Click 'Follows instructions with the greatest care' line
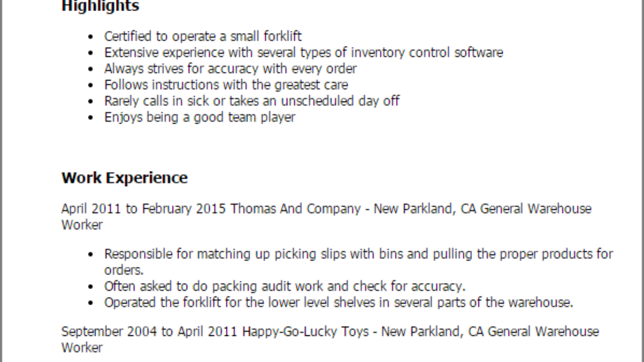644x362 pixels. click(226, 85)
